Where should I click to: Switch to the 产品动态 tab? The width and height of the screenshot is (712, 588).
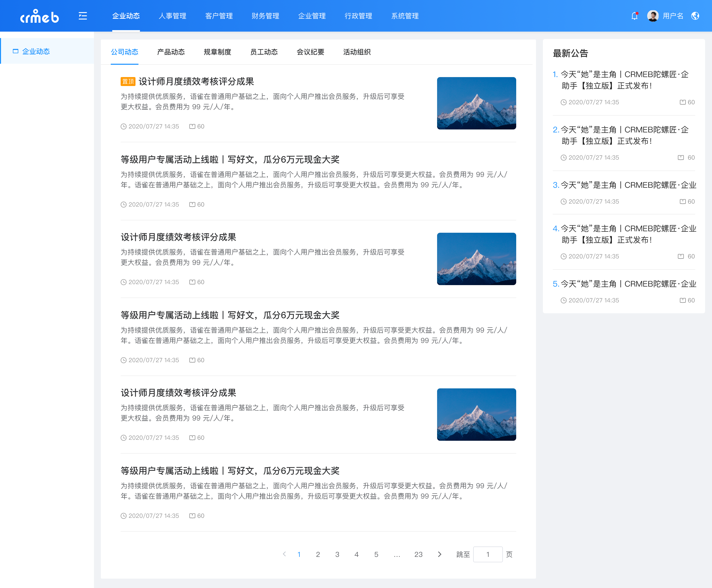click(171, 52)
